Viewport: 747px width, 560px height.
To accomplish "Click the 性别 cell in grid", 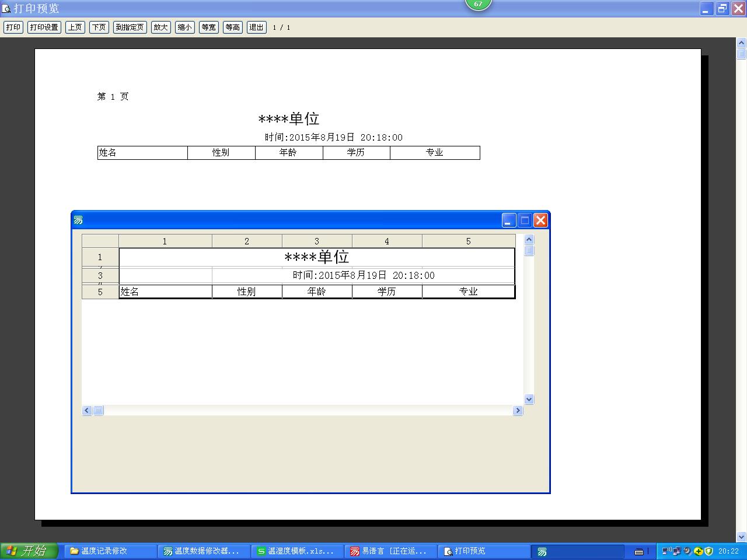I will [x=247, y=292].
